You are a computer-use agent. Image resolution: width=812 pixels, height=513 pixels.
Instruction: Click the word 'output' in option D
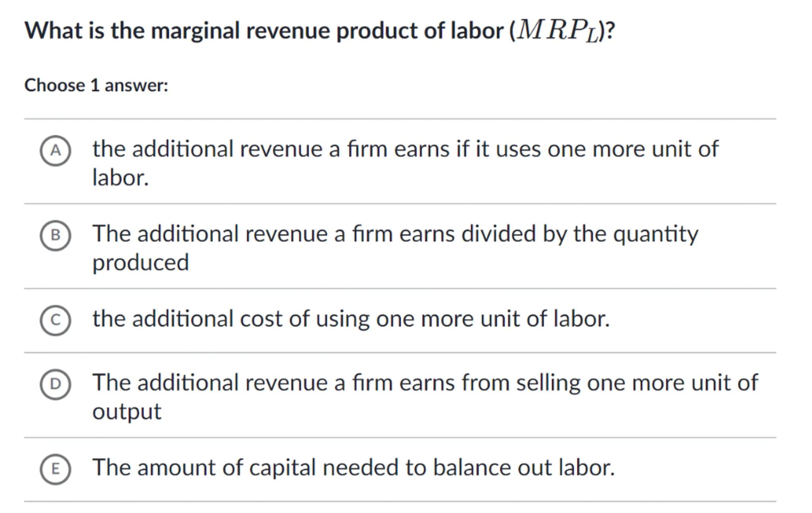pos(127,411)
